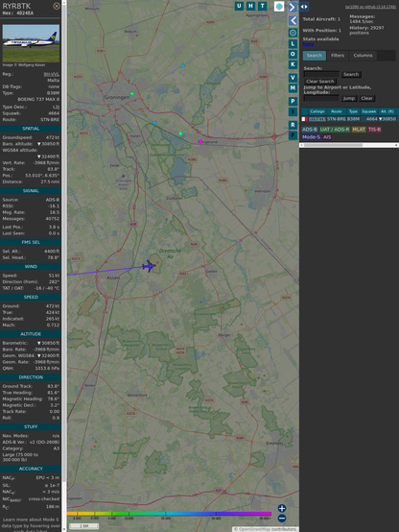The height and width of the screenshot is (532, 399).
Task: Click the blue triangle marker northeast of Groningen
Action: pyautogui.click(x=183, y=65)
